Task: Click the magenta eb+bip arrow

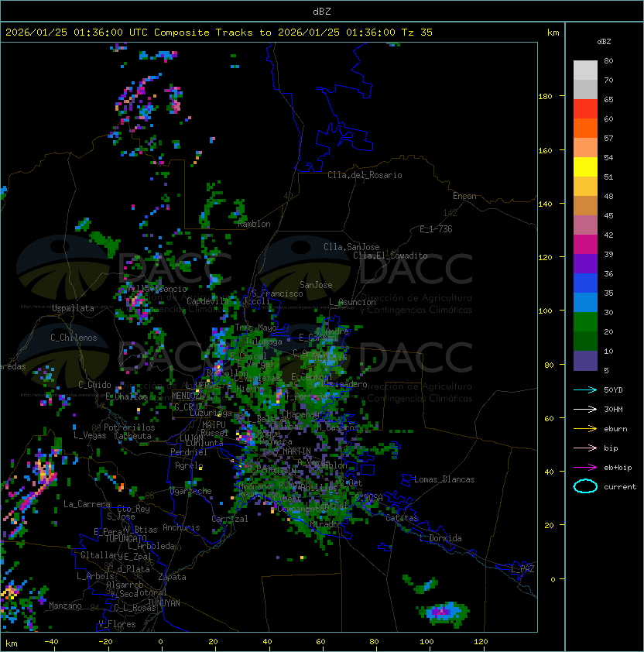Action: point(585,468)
